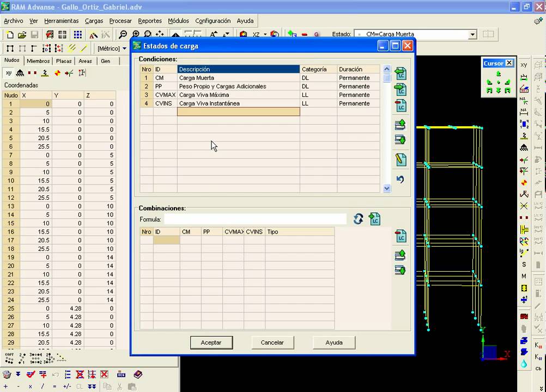Open the Cargas menu
This screenshot has height=392, width=546.
(x=94, y=21)
